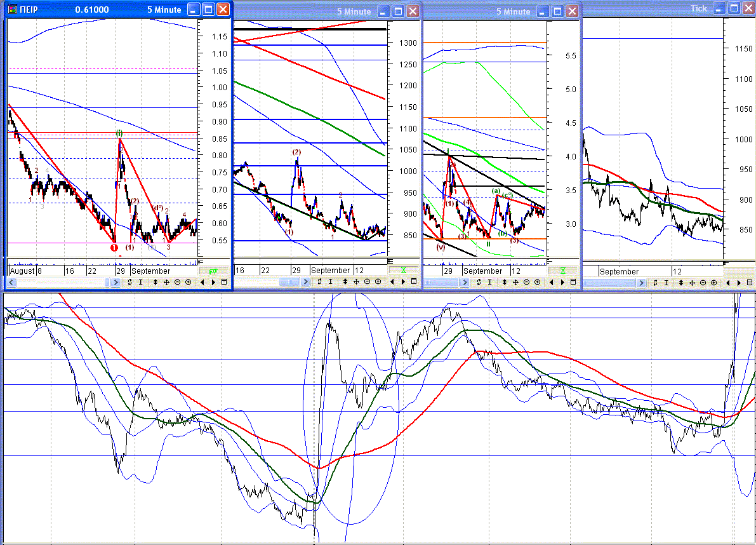Close the third 5 Minute chart window

coord(572,11)
